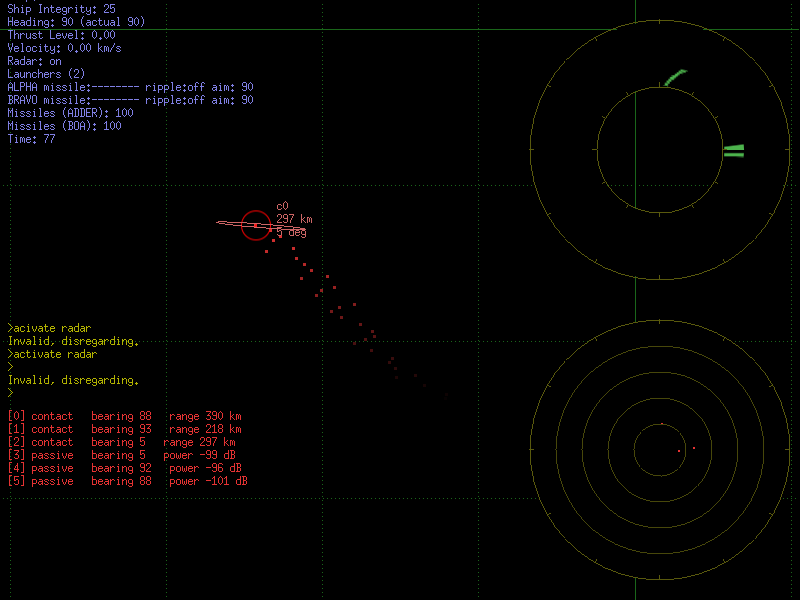Image resolution: width=800 pixels, height=600 pixels.
Task: Select contact [1] bearing 93 range 218 km
Action: pyautogui.click(x=125, y=429)
